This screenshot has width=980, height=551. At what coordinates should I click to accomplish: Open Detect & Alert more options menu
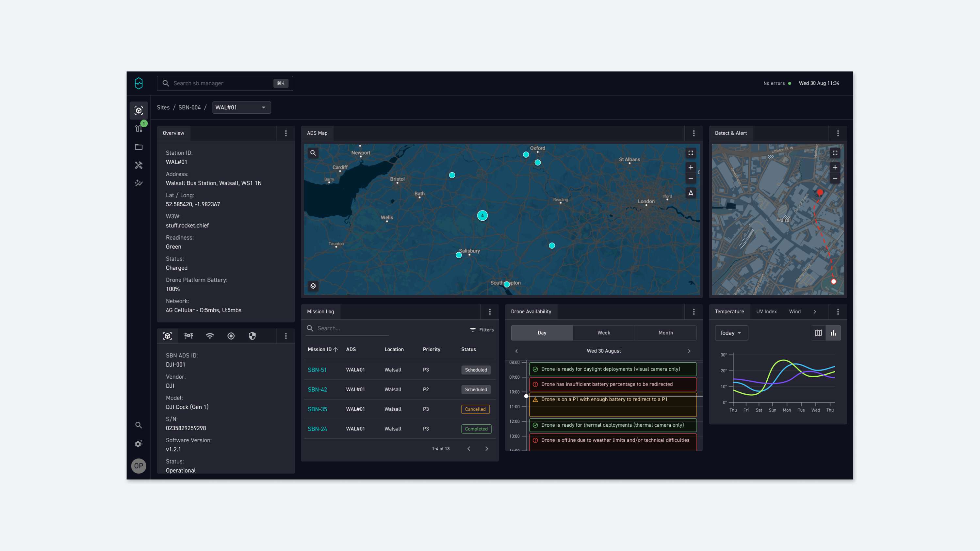click(x=838, y=133)
